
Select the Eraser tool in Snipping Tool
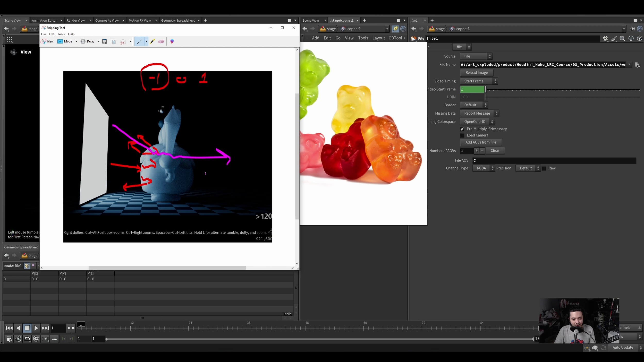coord(161,41)
